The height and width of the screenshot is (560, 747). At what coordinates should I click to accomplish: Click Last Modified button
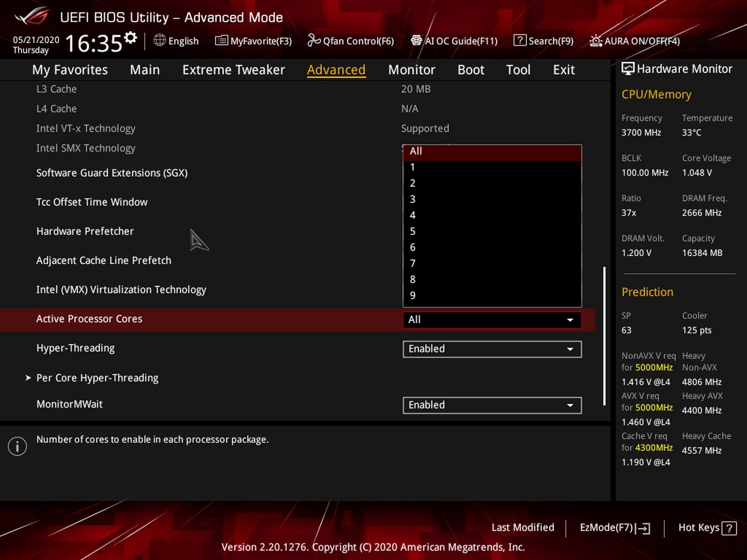click(523, 527)
